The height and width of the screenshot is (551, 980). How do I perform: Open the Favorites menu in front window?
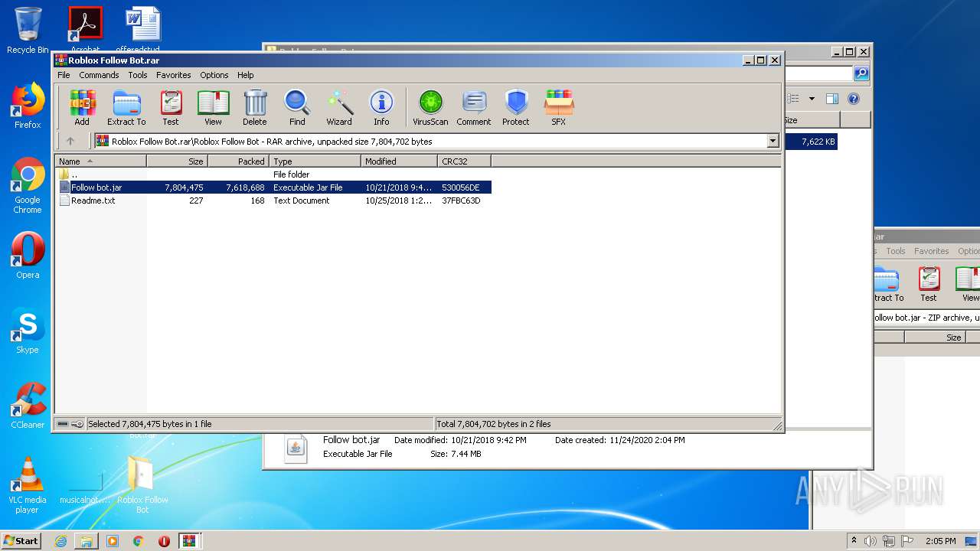pyautogui.click(x=174, y=75)
